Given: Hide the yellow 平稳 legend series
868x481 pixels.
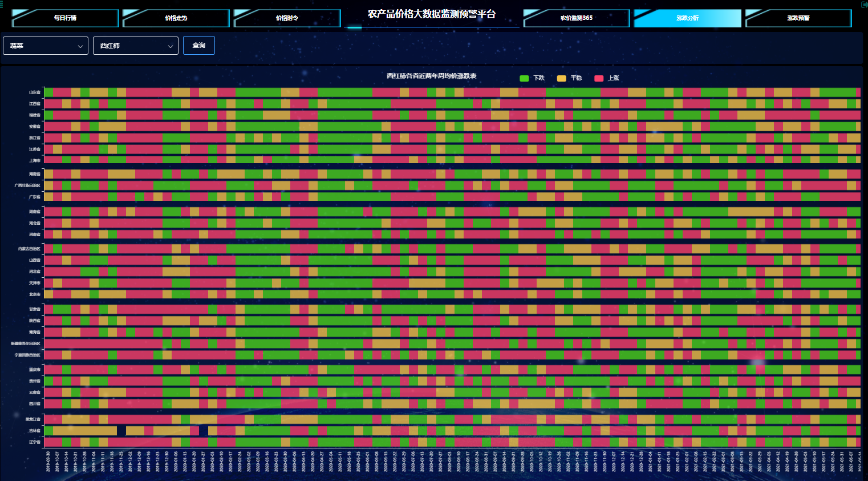Looking at the screenshot, I should point(569,78).
